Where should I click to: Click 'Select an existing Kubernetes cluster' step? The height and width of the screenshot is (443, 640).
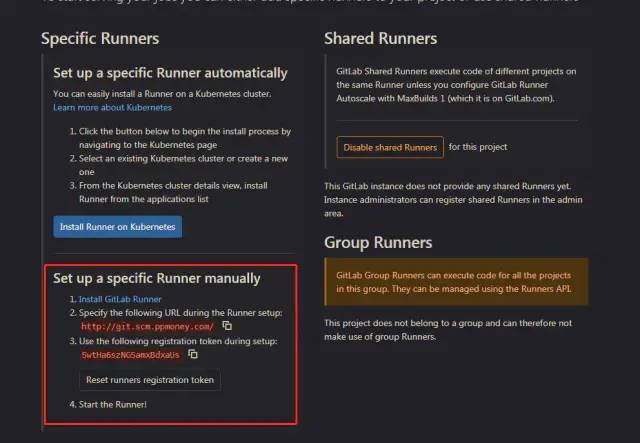coord(183,165)
